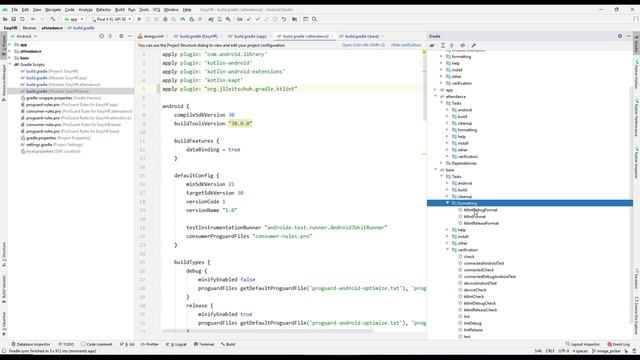Click the Undo revert arrow icon
This screenshot has width=640, height=360.
284,19
